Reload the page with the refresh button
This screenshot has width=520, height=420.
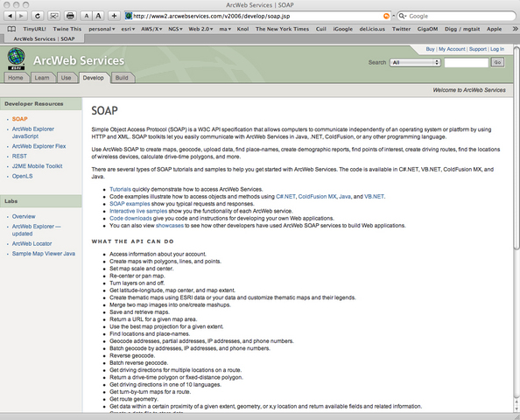(x=38, y=16)
